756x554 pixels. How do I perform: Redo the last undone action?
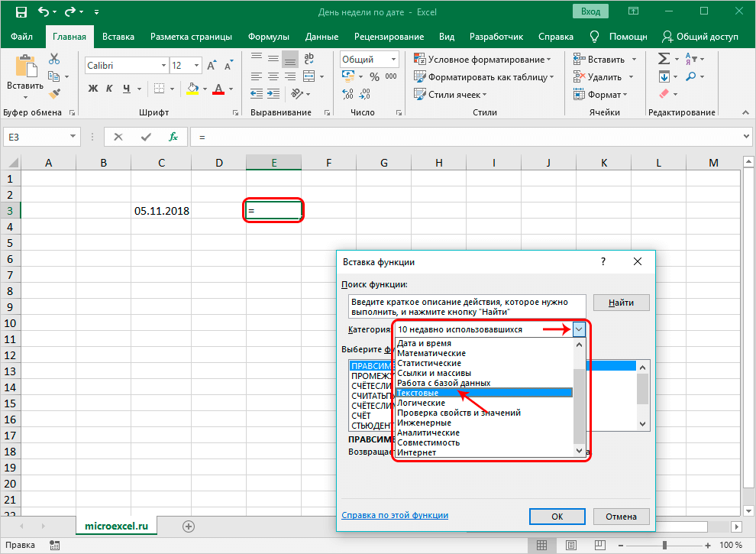70,11
